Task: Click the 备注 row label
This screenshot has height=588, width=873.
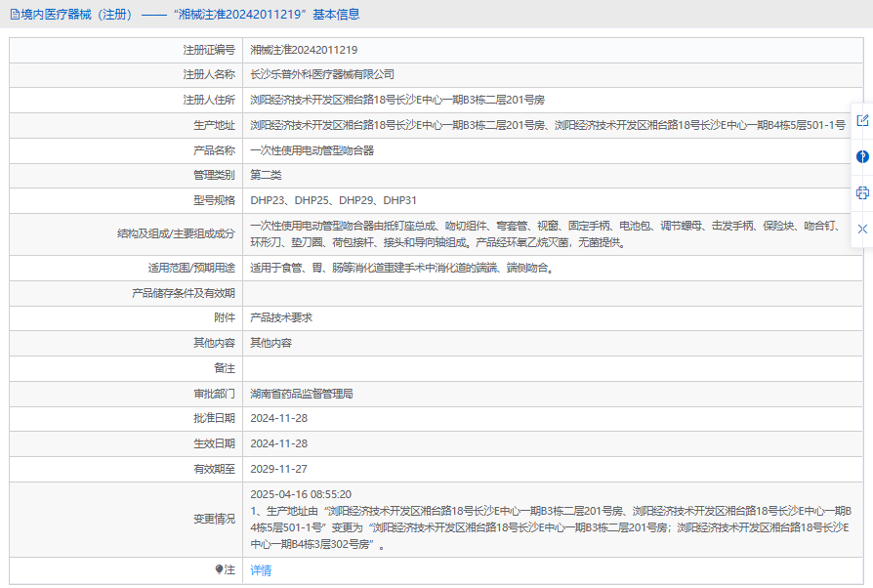Action: (225, 368)
